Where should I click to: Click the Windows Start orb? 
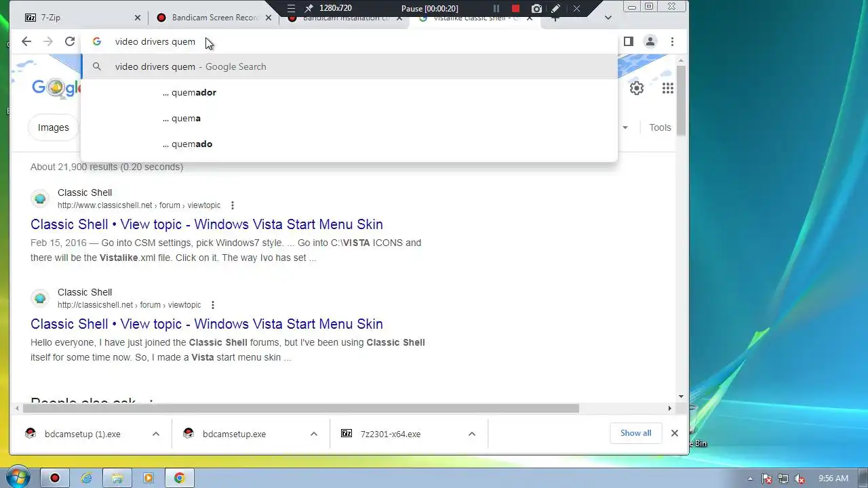[x=17, y=477]
